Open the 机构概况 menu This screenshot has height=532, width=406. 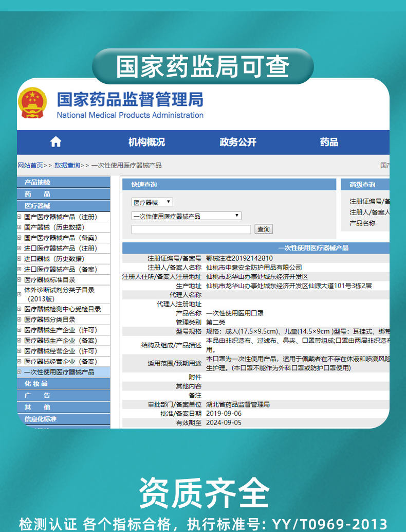pos(147,142)
